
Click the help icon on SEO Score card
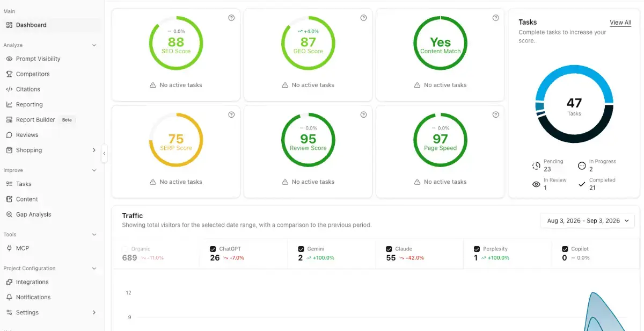tap(231, 18)
